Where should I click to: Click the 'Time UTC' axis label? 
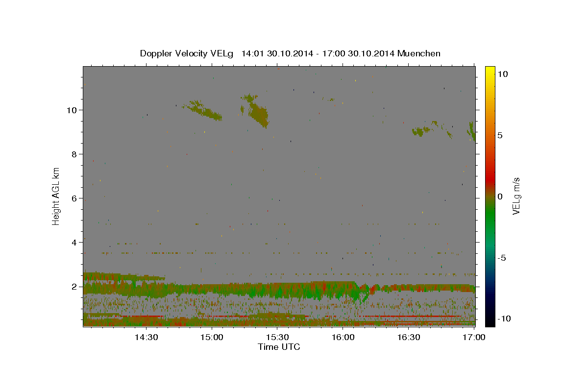(x=279, y=347)
